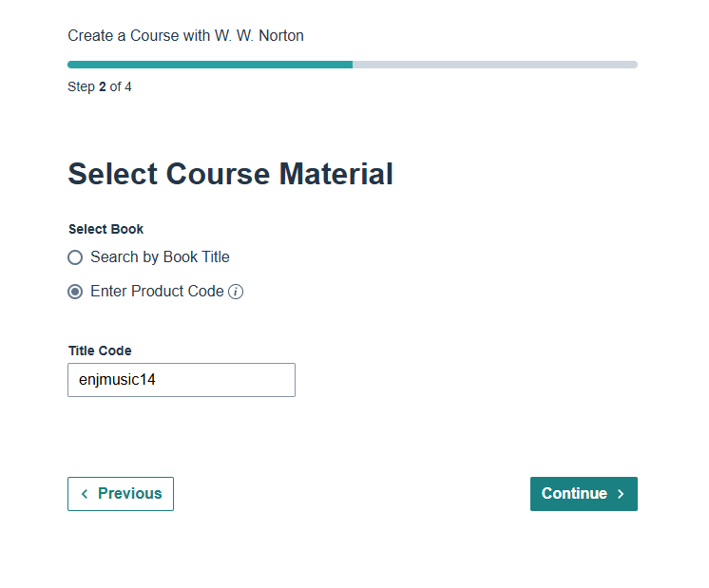Select the Search by Book Title radio button
This screenshot has width=709, height=588.
[75, 257]
